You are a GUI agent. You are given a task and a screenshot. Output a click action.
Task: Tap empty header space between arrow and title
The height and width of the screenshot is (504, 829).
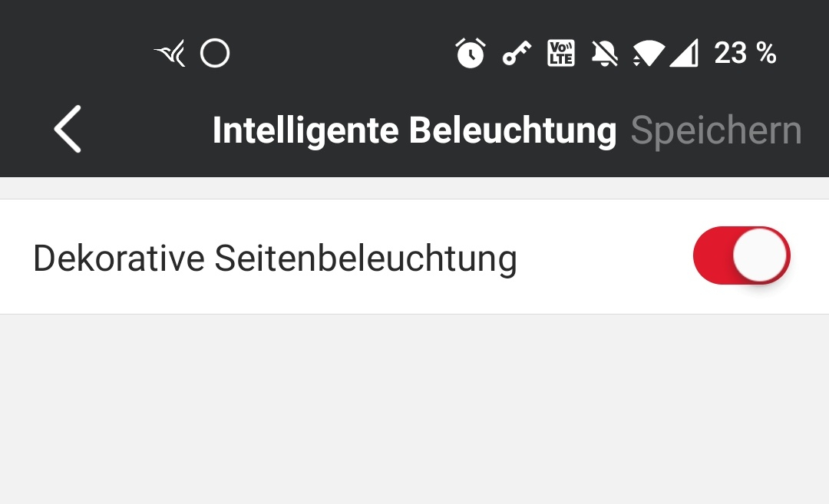point(146,130)
